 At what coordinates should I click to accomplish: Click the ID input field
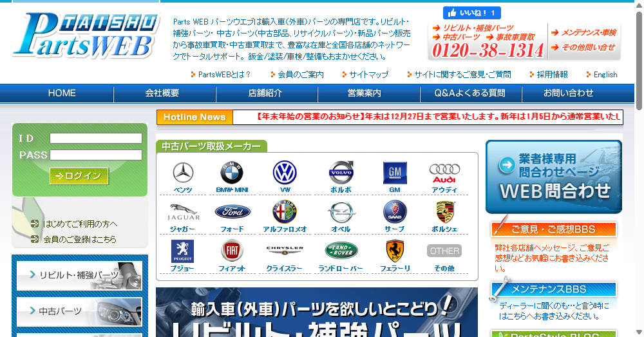[x=96, y=139]
